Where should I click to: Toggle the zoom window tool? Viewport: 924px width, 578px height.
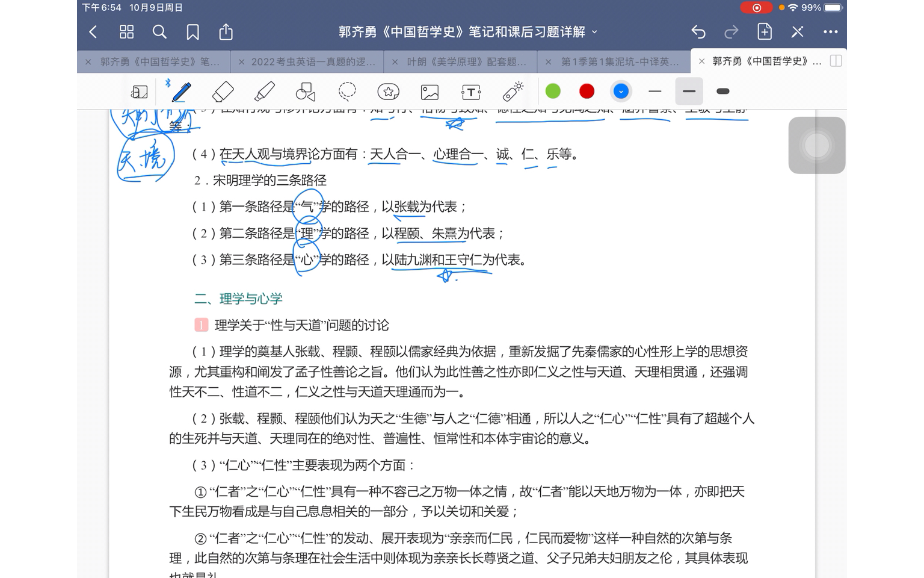[x=139, y=92]
